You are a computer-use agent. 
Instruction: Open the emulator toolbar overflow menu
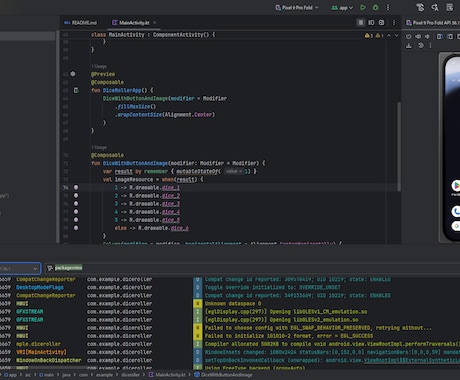click(430, 45)
